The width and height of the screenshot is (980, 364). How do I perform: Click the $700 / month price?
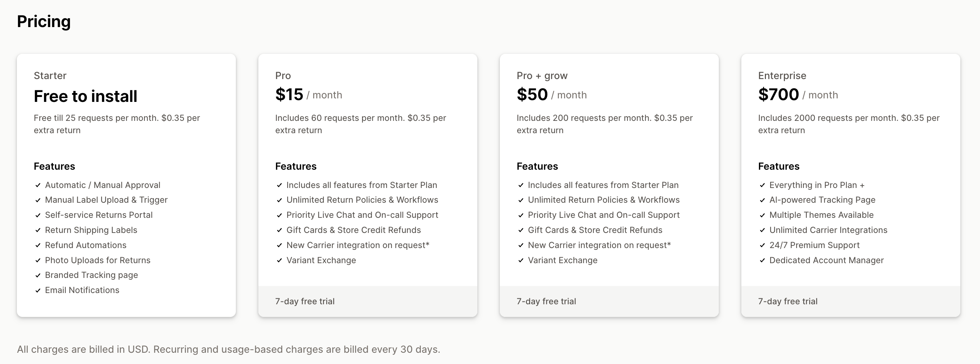798,95
